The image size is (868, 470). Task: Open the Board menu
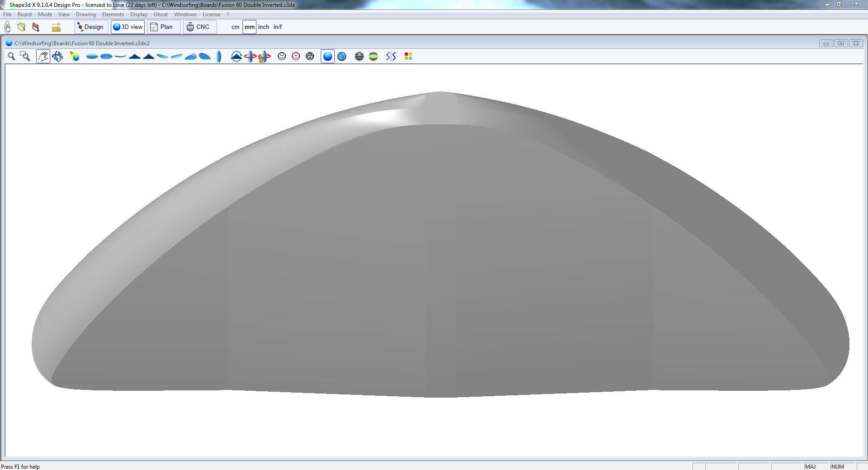click(24, 14)
